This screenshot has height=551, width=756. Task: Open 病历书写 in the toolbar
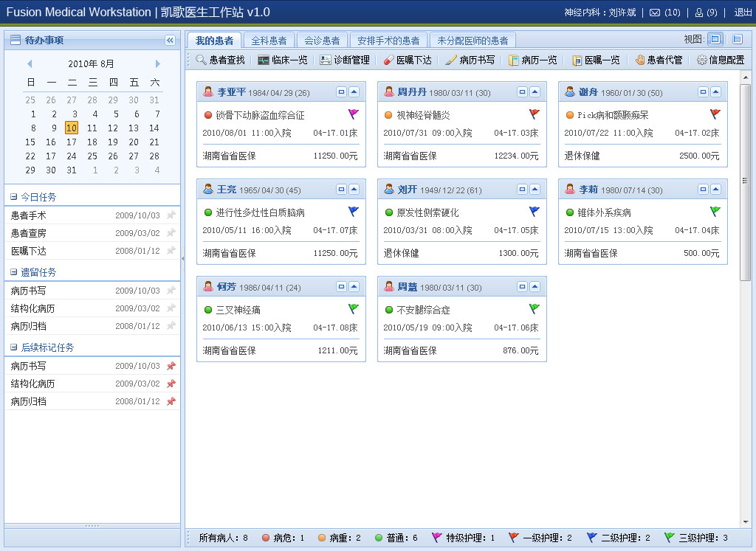(x=470, y=60)
